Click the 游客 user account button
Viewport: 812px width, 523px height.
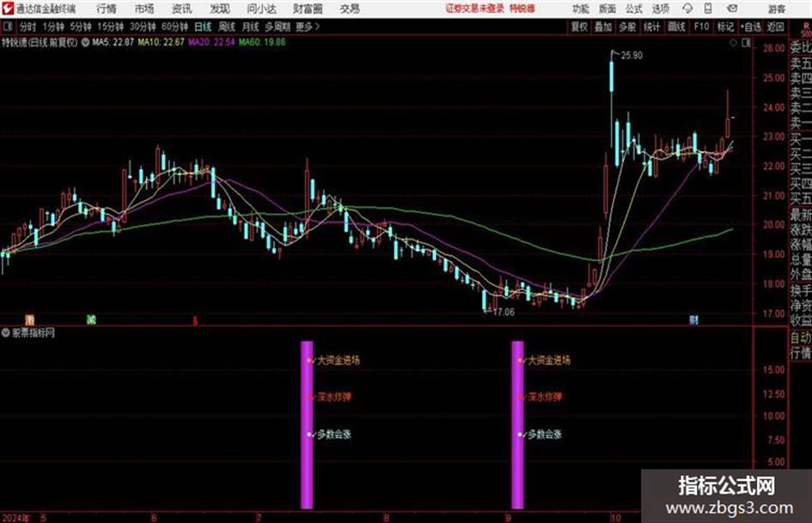click(776, 9)
